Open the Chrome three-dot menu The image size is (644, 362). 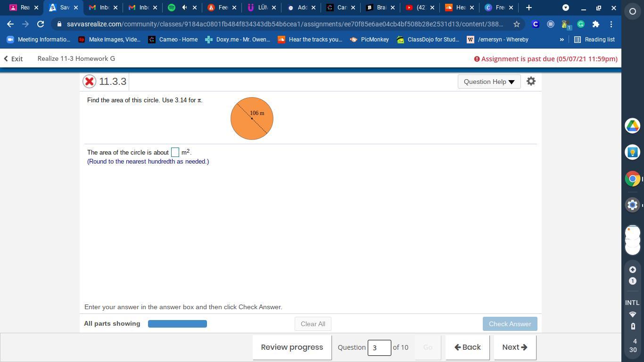(611, 24)
